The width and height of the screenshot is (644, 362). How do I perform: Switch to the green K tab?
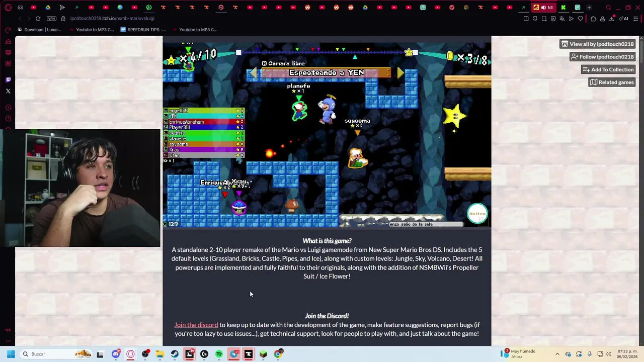563,8
